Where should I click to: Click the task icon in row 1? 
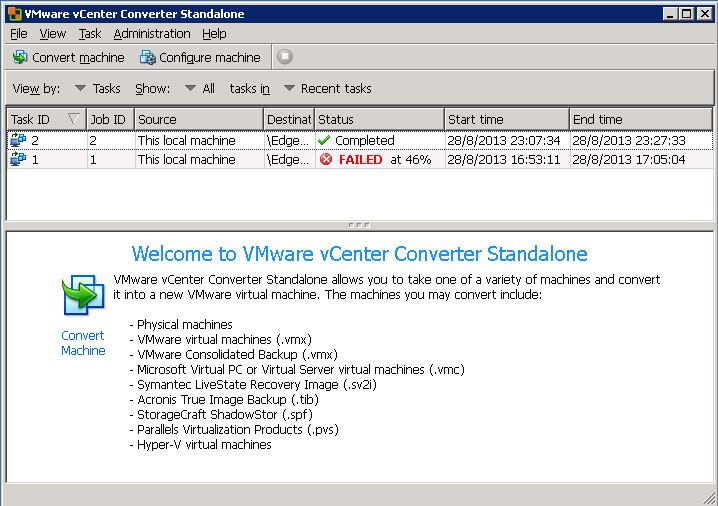pos(18,159)
